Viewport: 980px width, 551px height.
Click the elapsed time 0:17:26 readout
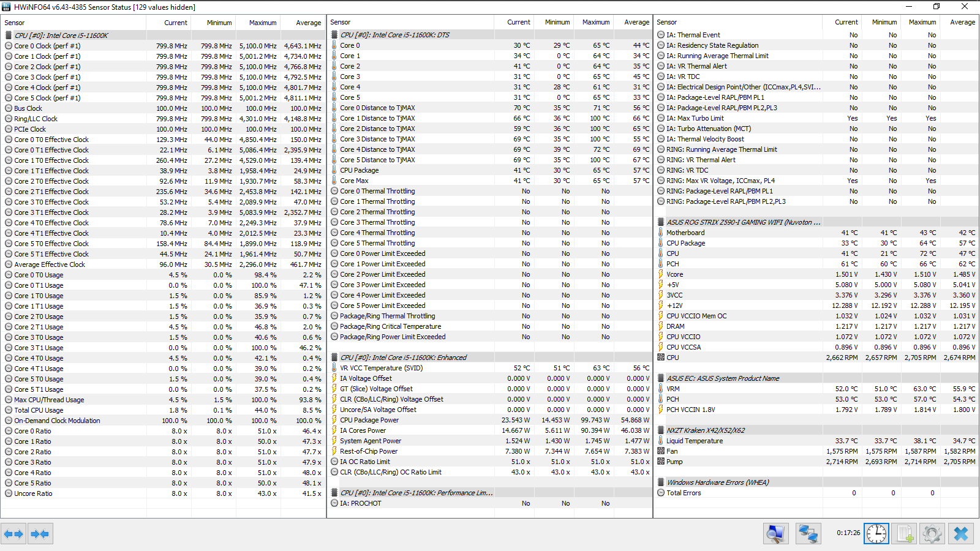848,533
